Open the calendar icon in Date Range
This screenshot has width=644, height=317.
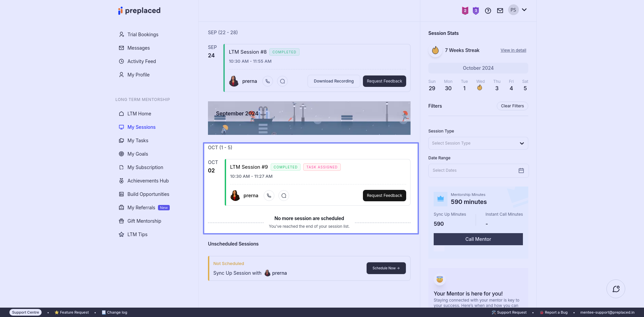521,171
